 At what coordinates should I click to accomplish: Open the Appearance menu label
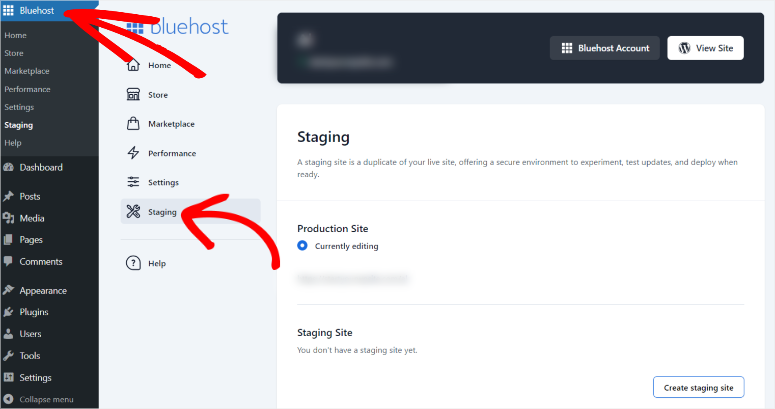coord(43,291)
